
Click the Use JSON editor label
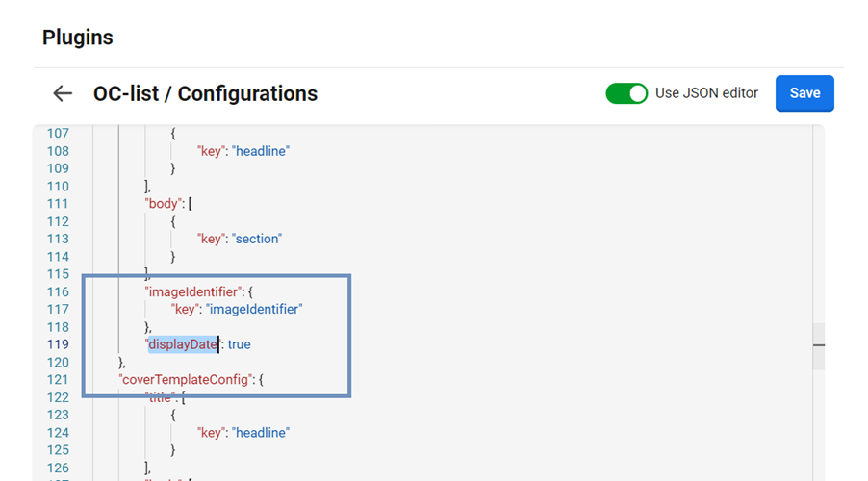coord(706,93)
